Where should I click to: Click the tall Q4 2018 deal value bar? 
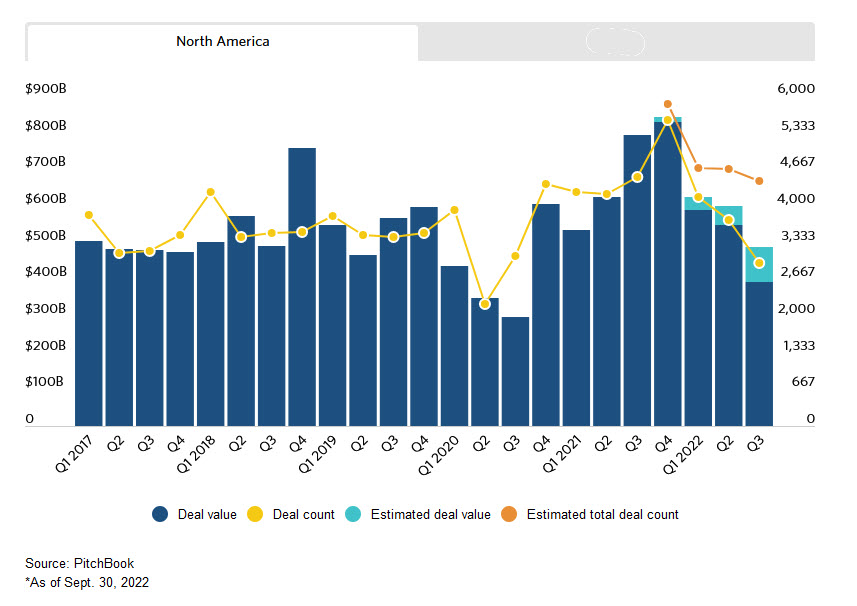point(302,287)
